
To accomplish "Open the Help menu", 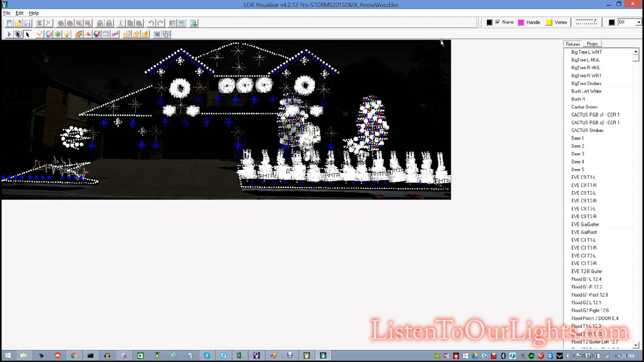I will tap(34, 13).
